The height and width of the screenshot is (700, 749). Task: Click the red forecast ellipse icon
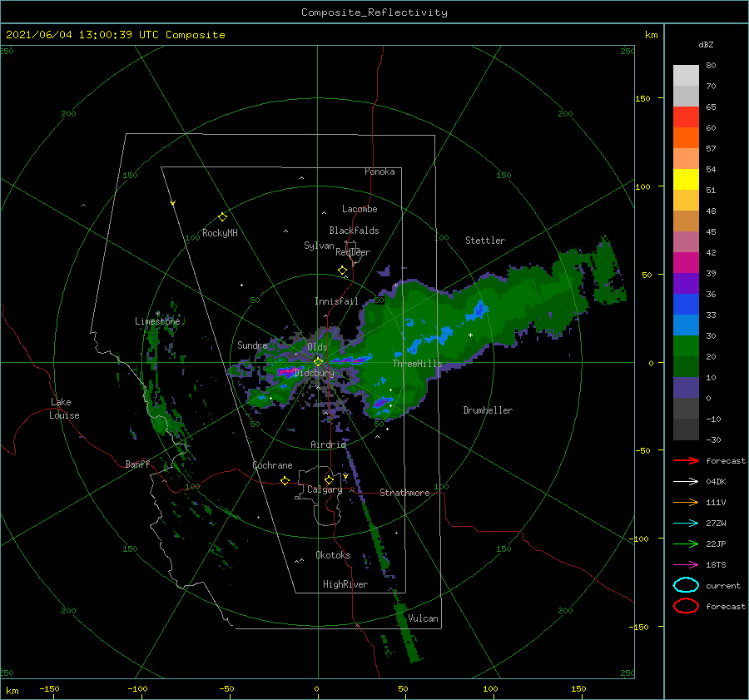pos(686,606)
